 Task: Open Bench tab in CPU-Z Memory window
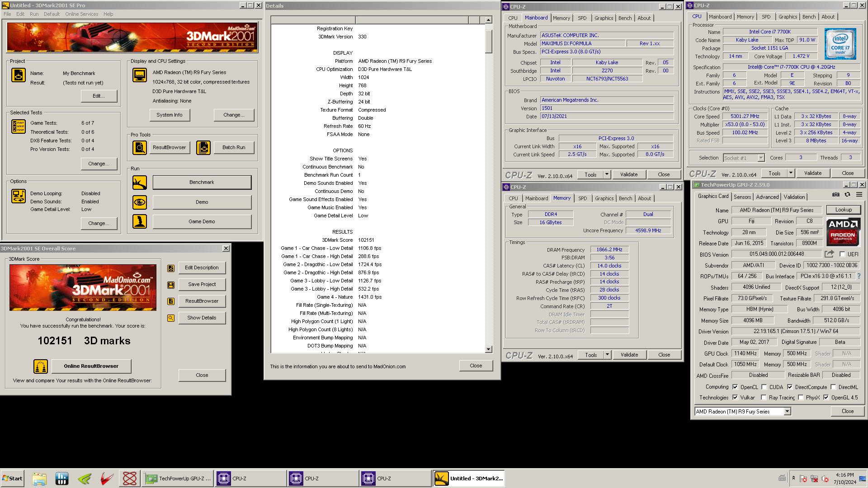pyautogui.click(x=625, y=198)
